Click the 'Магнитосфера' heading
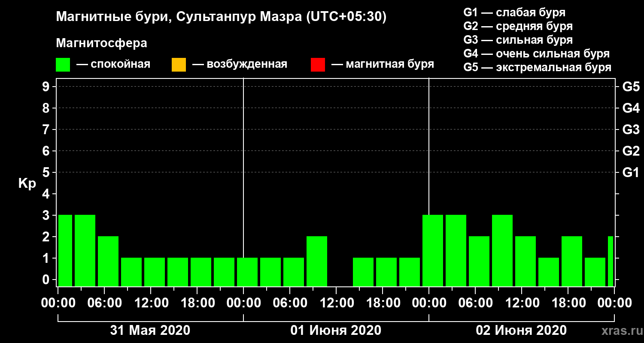 point(101,43)
